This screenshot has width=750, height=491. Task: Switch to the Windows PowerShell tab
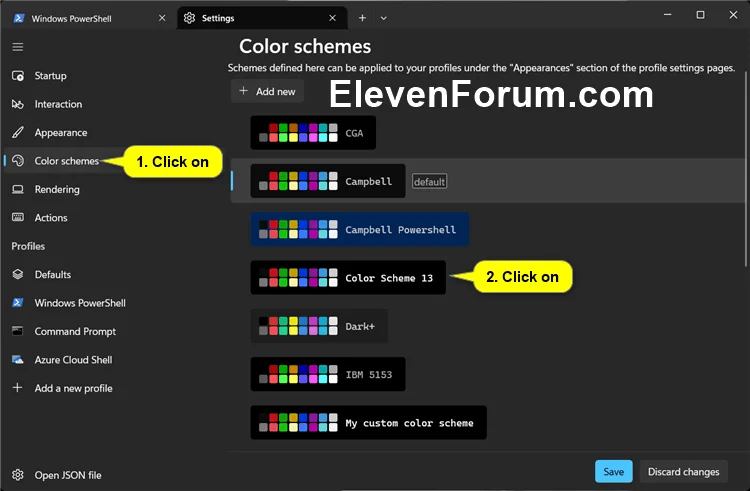tap(88, 18)
